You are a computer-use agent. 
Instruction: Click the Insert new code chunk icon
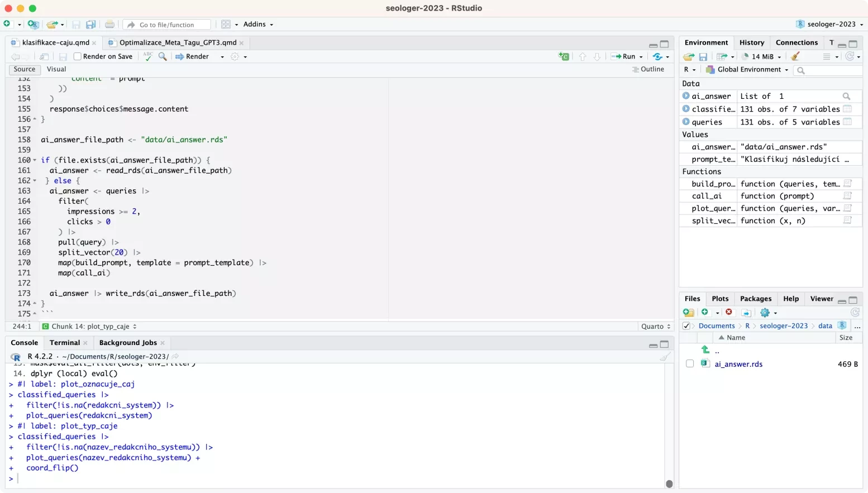(x=564, y=56)
